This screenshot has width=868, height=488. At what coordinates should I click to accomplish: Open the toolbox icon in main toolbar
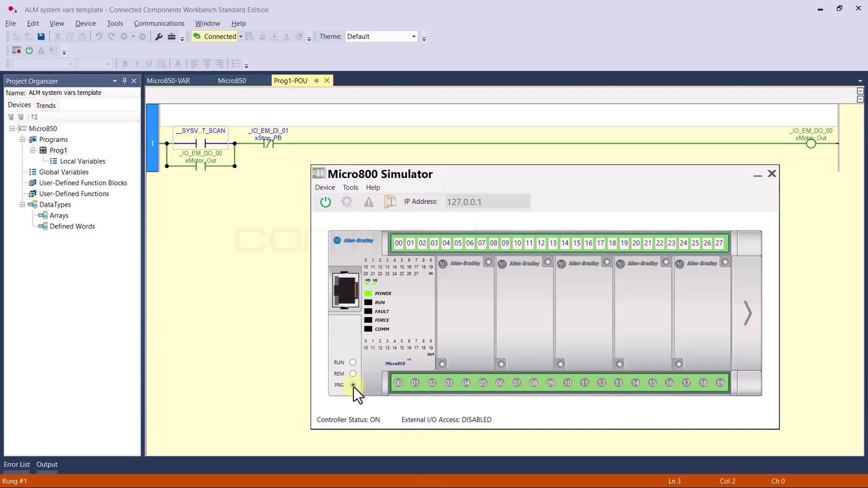pos(172,37)
